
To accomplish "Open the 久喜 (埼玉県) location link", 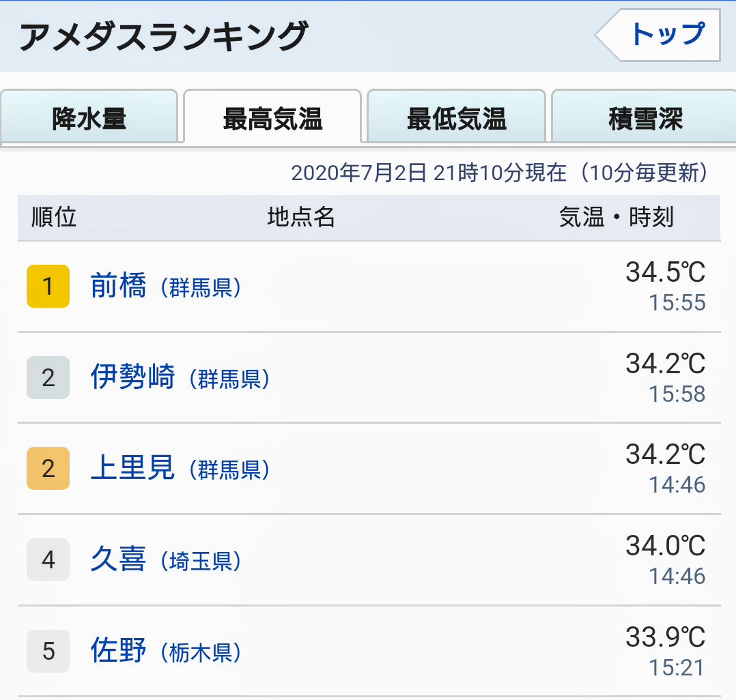I will (x=166, y=559).
